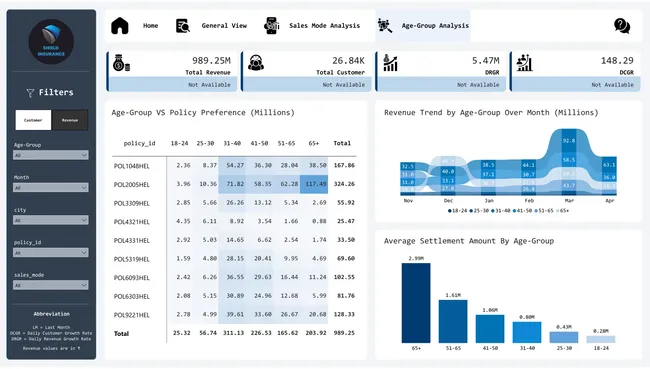The height and width of the screenshot is (369, 650).
Task: Switch to Sales Mode Analysis tab
Action: pos(325,26)
